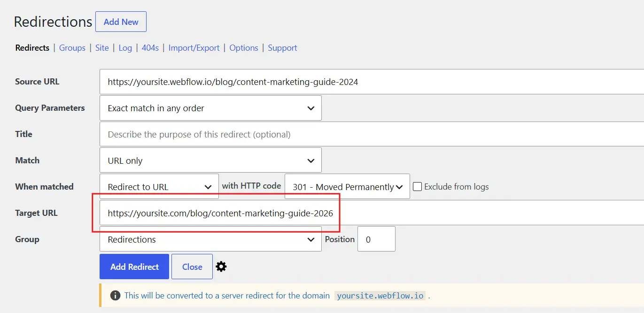Open the Groups tab

pyautogui.click(x=72, y=48)
